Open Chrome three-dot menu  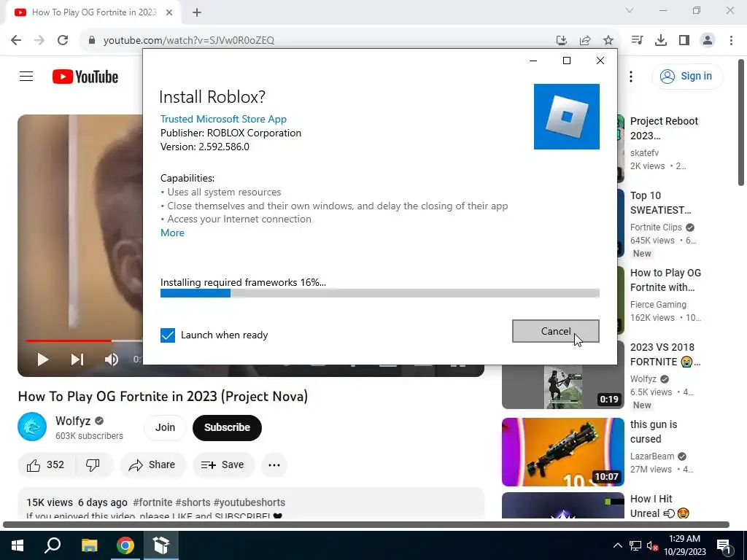(731, 40)
